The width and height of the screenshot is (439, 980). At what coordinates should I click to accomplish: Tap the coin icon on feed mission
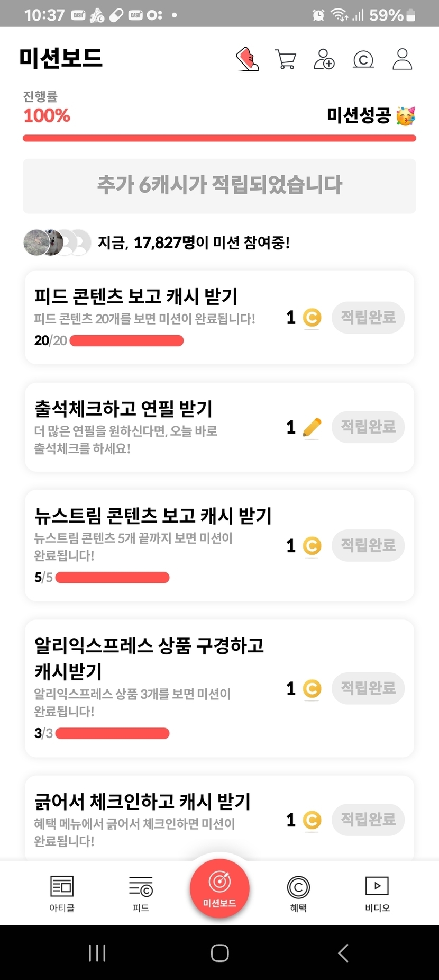[312, 318]
